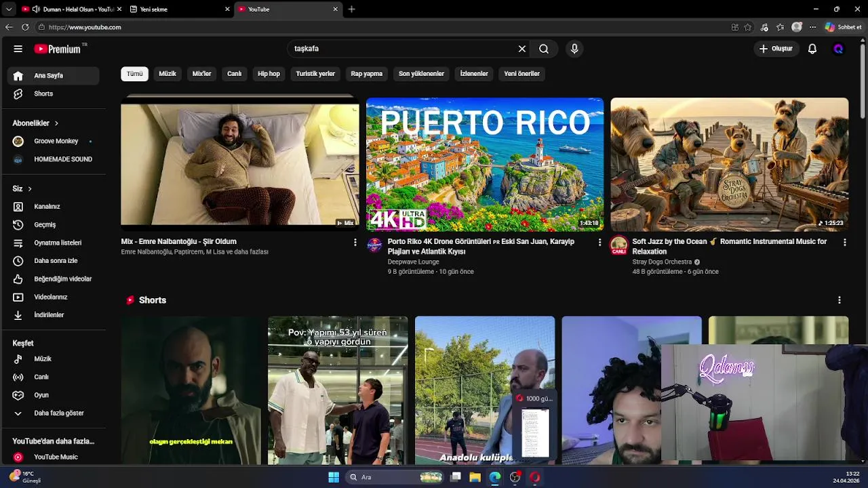
Task: Select the Mix'ler filter chip
Action: pos(202,74)
